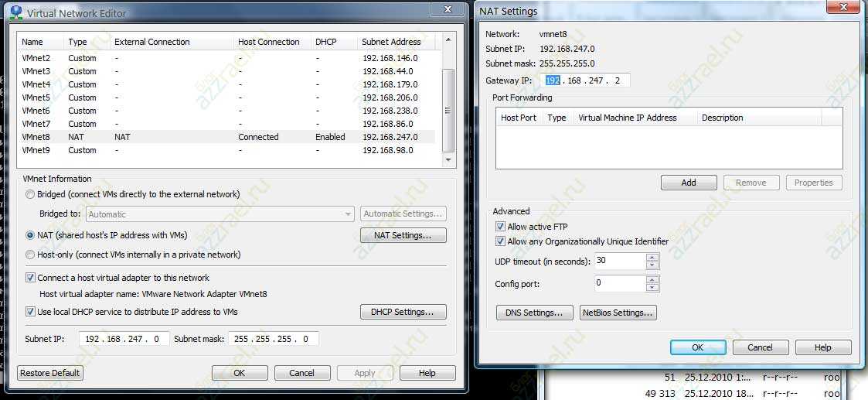Click Help in Virtual Network Editor
The width and height of the screenshot is (868, 400).
(427, 373)
